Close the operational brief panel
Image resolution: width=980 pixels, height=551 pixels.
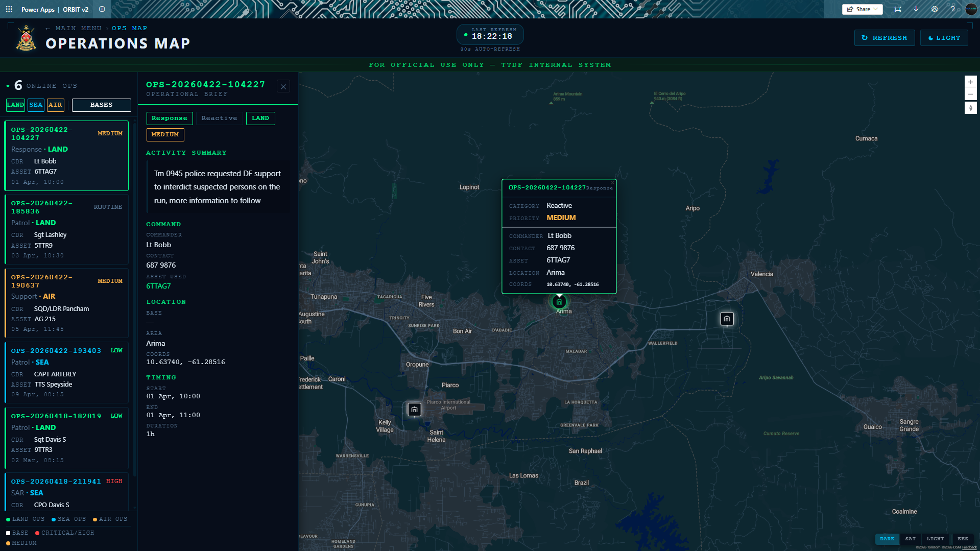tap(283, 87)
